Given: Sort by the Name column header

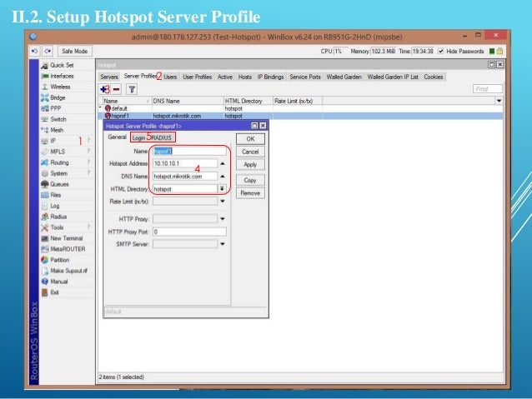Looking at the screenshot, I should [x=126, y=101].
